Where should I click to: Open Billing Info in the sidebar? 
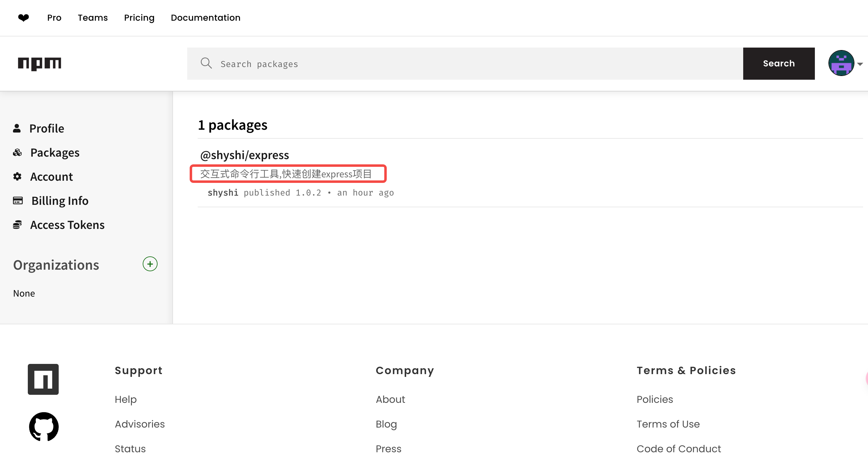point(60,201)
